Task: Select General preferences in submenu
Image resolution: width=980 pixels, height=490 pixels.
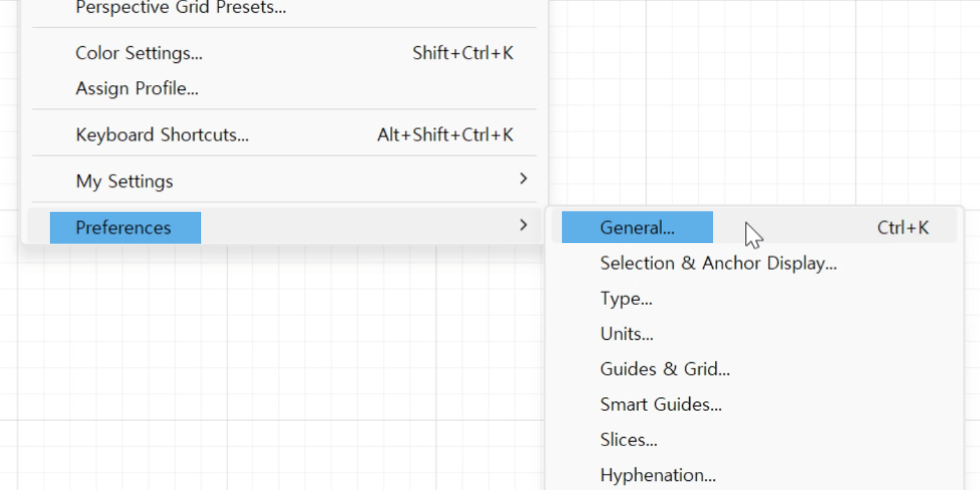Action: click(754, 228)
